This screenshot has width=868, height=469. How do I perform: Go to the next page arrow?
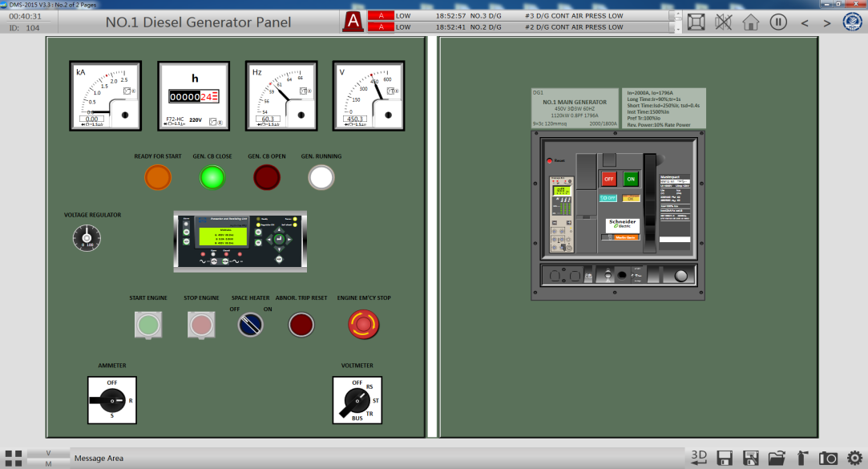(827, 22)
